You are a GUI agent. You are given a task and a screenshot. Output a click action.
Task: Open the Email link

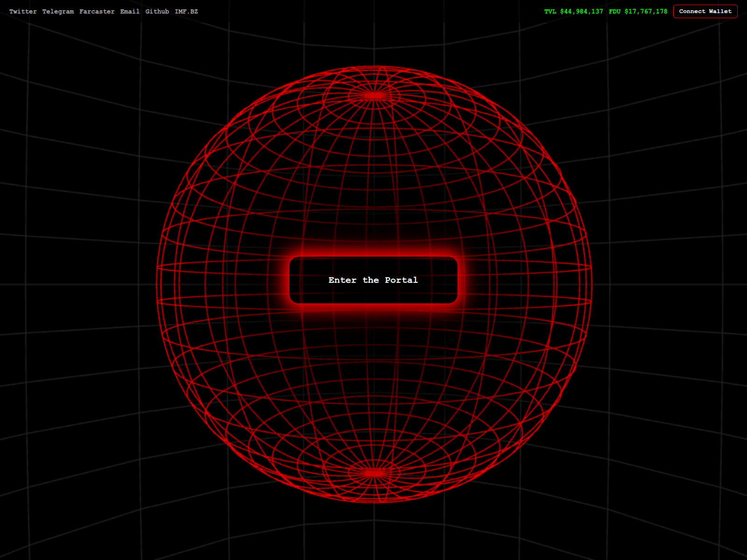click(130, 12)
